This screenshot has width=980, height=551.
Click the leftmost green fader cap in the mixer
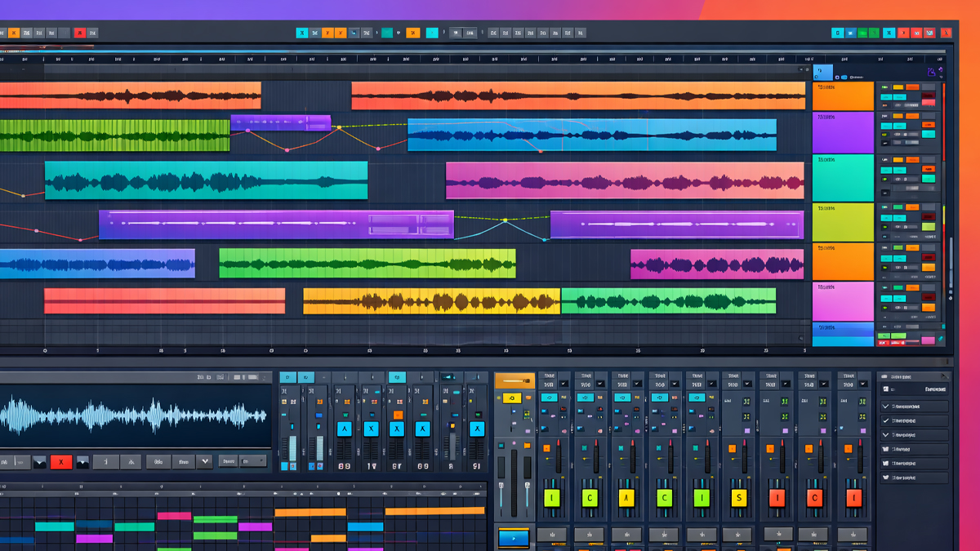[x=552, y=498]
